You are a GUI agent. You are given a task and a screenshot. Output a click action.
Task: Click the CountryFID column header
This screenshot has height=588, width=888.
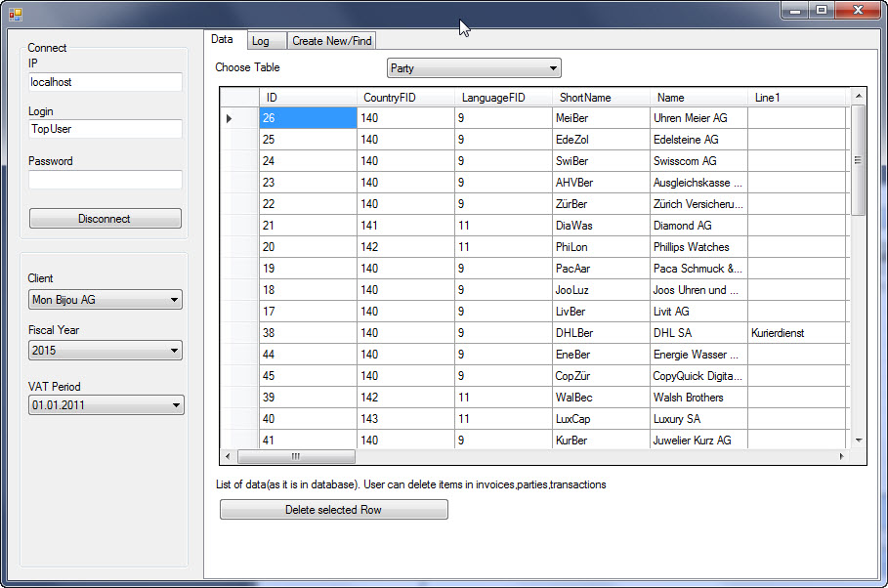tap(404, 98)
